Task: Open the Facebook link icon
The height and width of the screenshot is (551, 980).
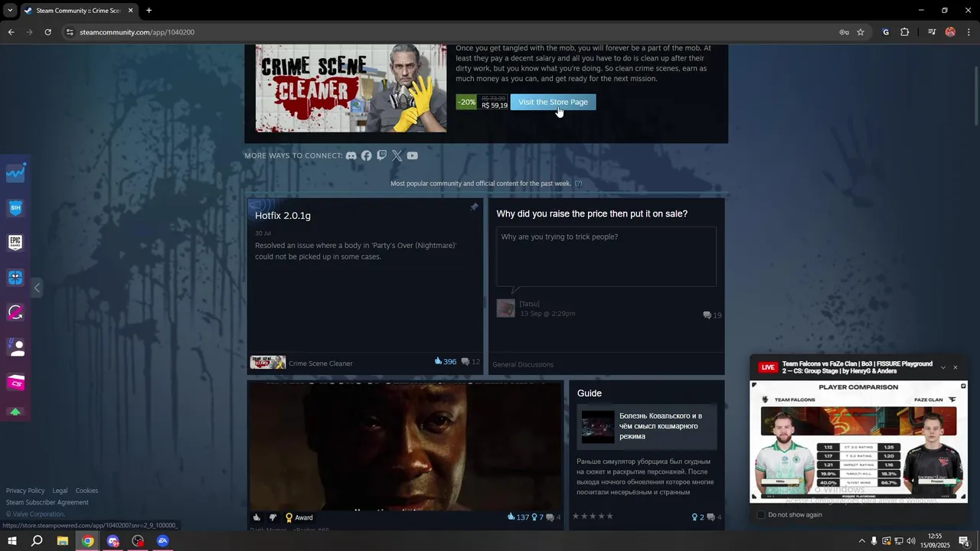Action: click(367, 155)
